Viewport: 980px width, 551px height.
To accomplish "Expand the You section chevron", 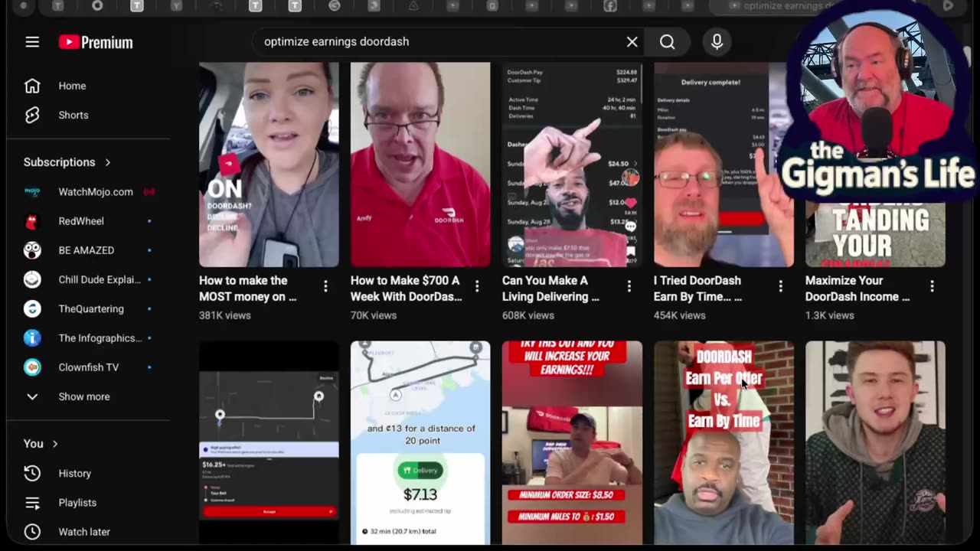I will click(x=55, y=444).
